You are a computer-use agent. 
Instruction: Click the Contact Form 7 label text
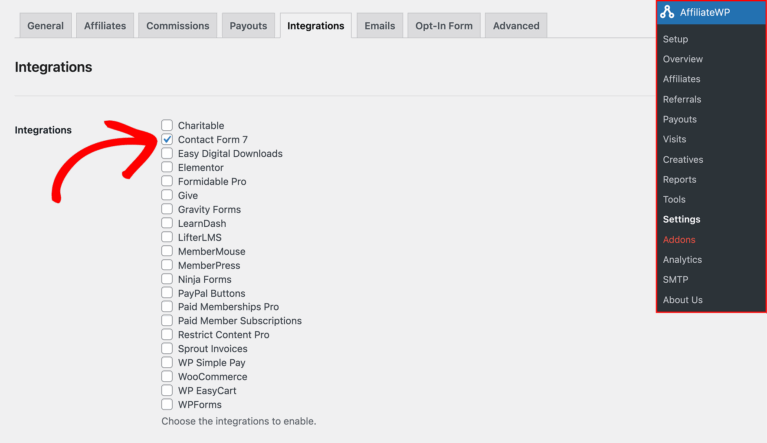(213, 139)
